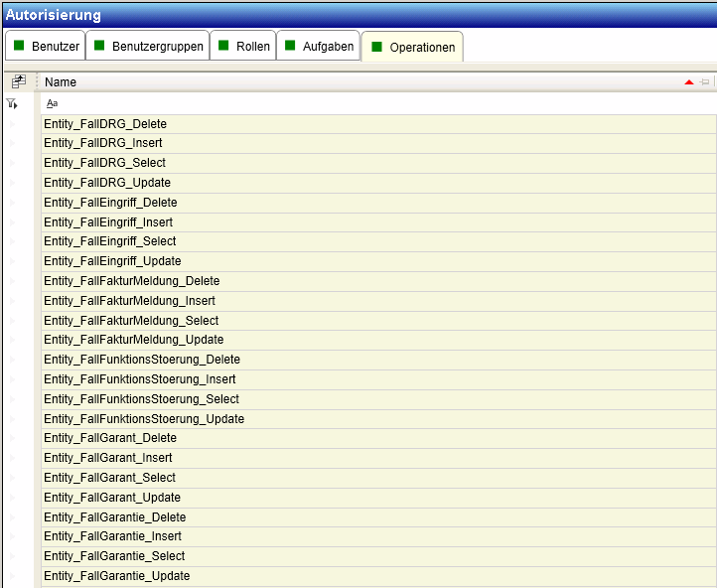Click the green square icon on Benutzer tab
Viewport: 717px width, 588px height.
pyautogui.click(x=18, y=47)
